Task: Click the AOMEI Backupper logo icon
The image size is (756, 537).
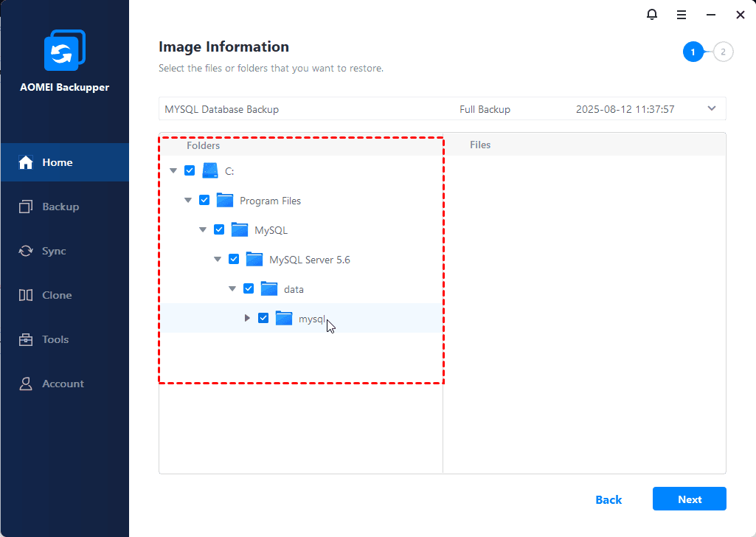Action: (x=65, y=50)
